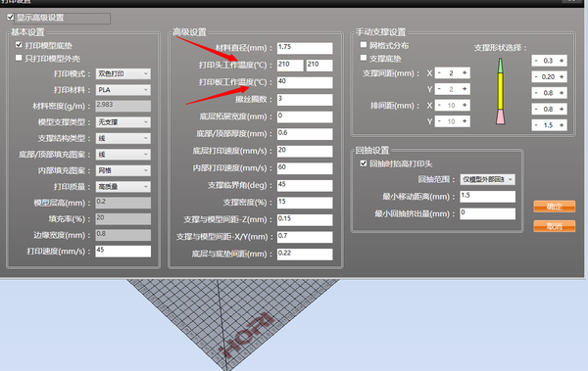Click the 打印速度 input field showing 45
Screen dimensions: 588x371
[x=123, y=252]
